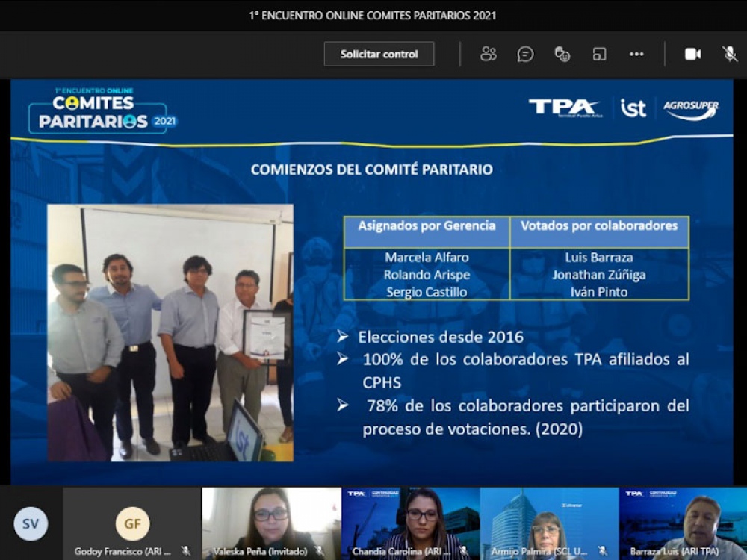
Task: Click the group photo in the shared slide
Action: tap(170, 333)
